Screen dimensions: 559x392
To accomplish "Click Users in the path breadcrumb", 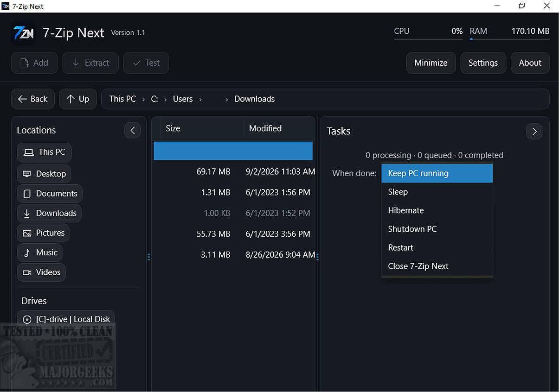I will coord(183,99).
